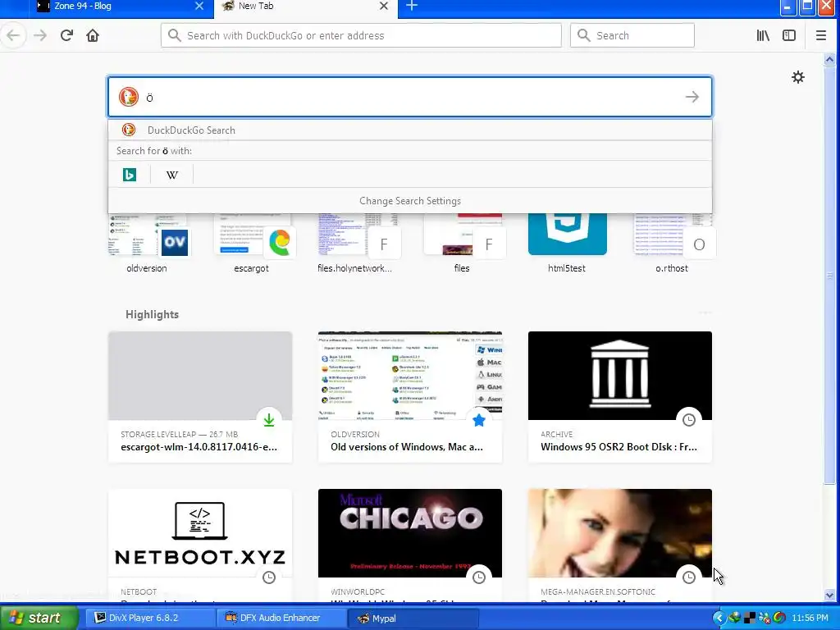
Task: Submit search with the arrow icon
Action: [692, 97]
